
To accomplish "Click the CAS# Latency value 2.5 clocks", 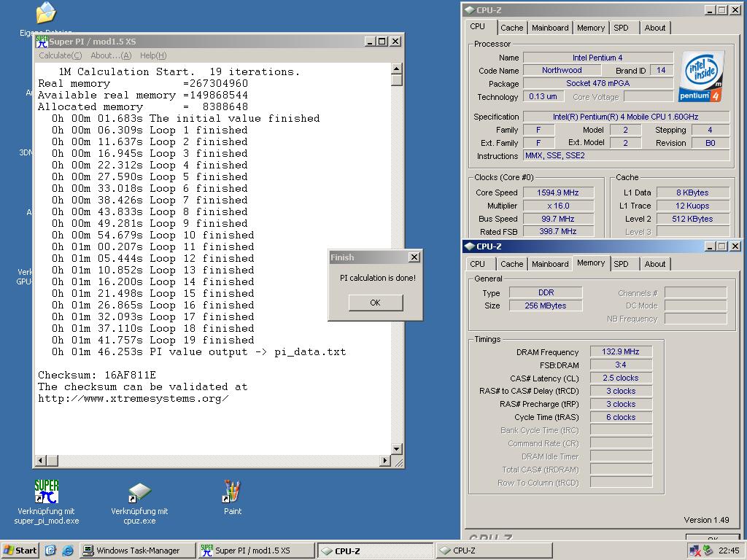I will 621,378.
